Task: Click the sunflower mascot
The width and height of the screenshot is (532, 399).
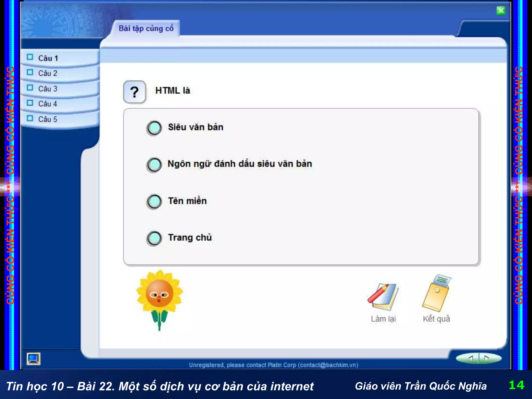Action: (x=159, y=300)
